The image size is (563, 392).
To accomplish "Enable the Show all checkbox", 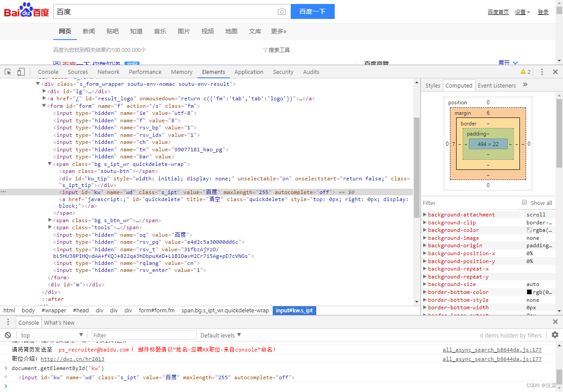I will [524, 202].
